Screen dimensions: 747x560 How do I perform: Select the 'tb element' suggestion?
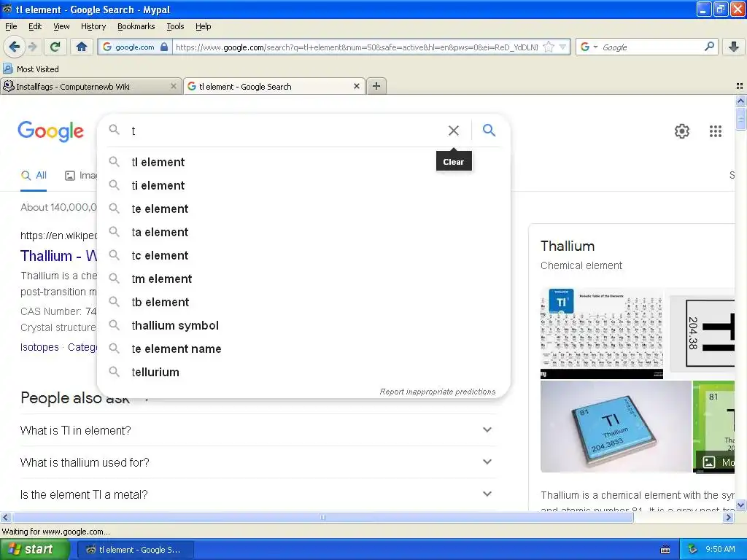pos(303,302)
